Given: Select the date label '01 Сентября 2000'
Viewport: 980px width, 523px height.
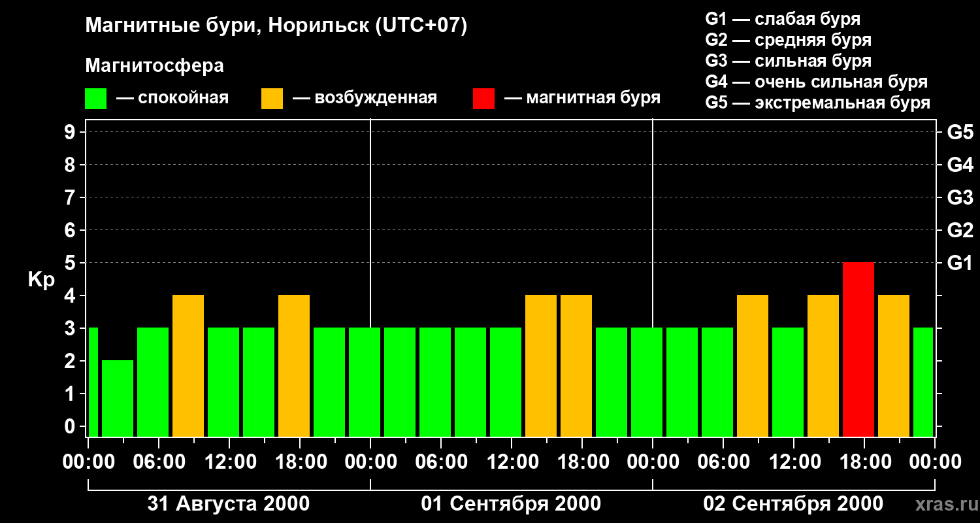Looking at the screenshot, I should pyautogui.click(x=511, y=504).
